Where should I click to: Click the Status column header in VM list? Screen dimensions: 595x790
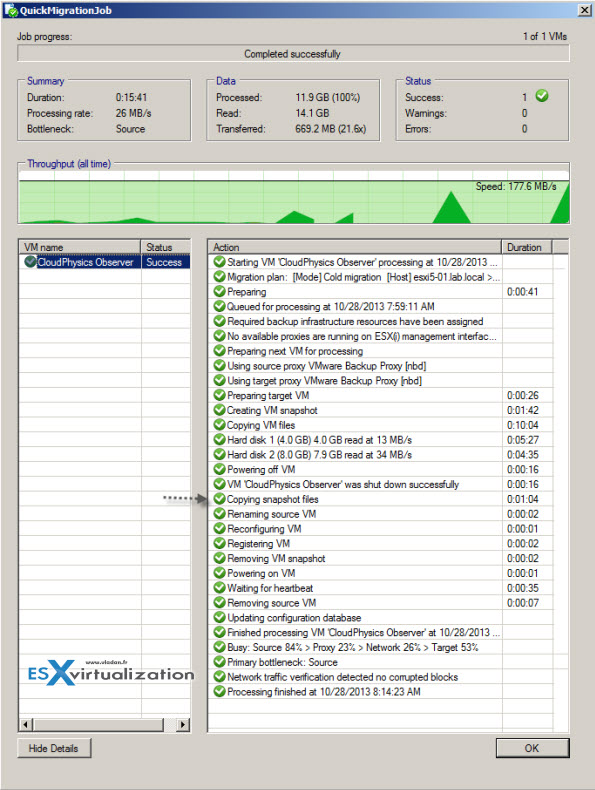pos(166,247)
